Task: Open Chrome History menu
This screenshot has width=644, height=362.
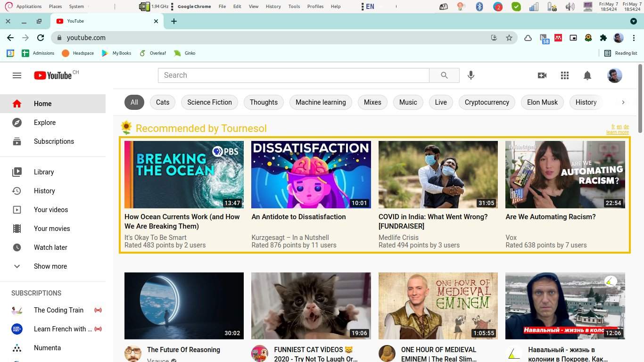Action: point(273,7)
